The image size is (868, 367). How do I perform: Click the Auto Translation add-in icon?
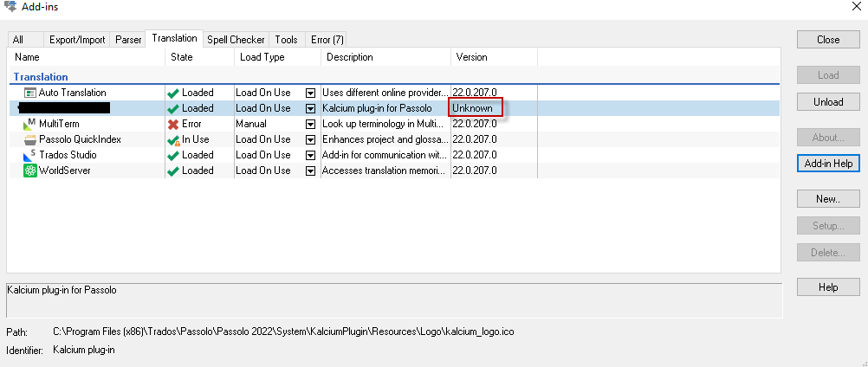pos(30,93)
